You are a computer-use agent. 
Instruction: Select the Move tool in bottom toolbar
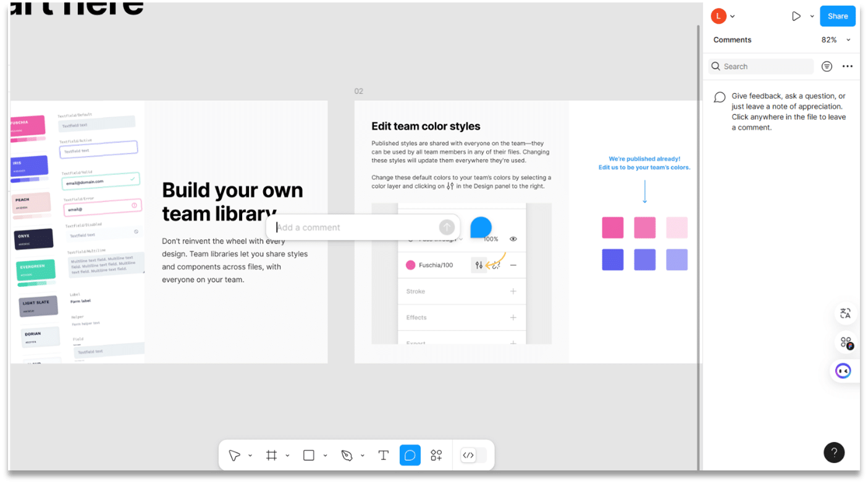234,456
